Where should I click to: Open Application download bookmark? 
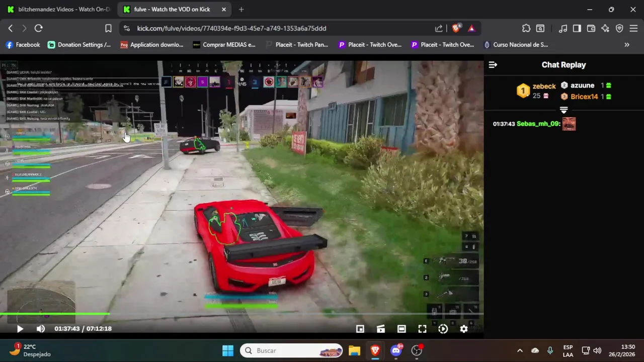[x=151, y=45]
